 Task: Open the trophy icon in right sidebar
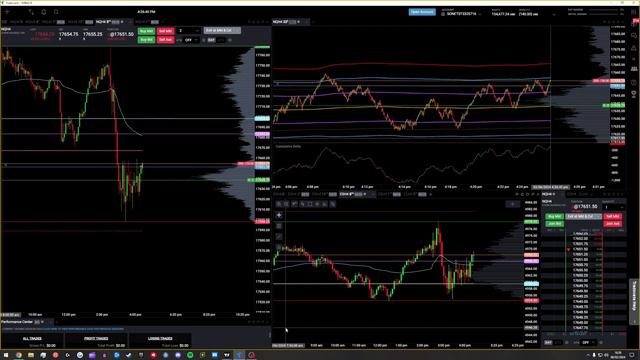[634, 94]
